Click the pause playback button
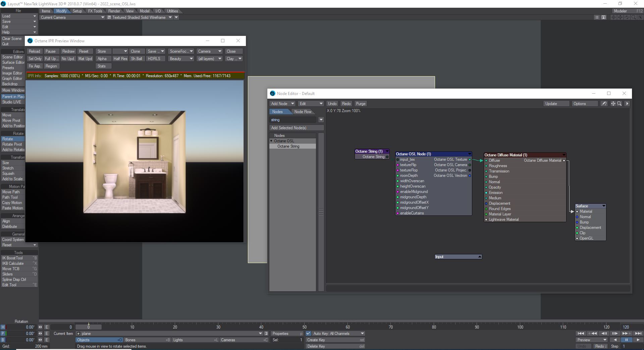644x350 pixels. (626, 340)
